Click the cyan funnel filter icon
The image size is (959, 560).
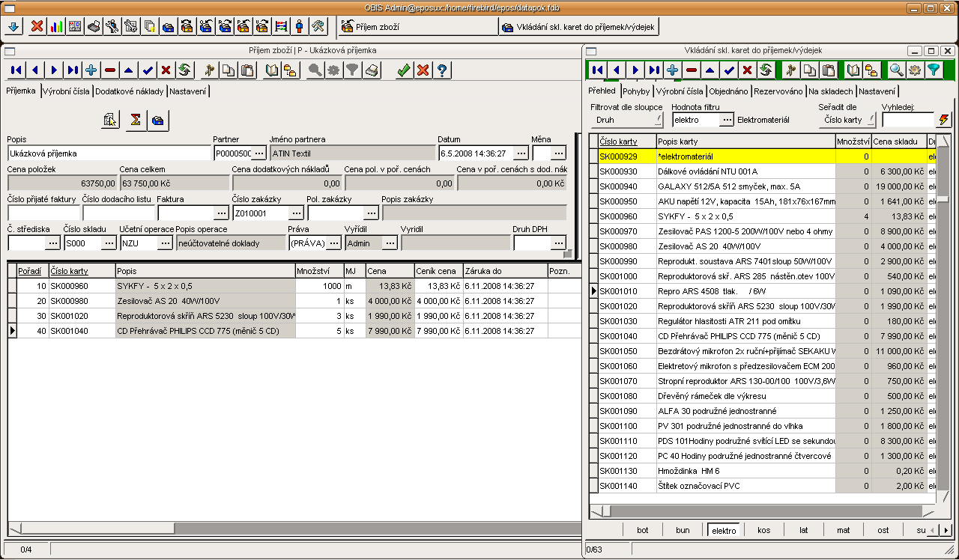coord(933,70)
